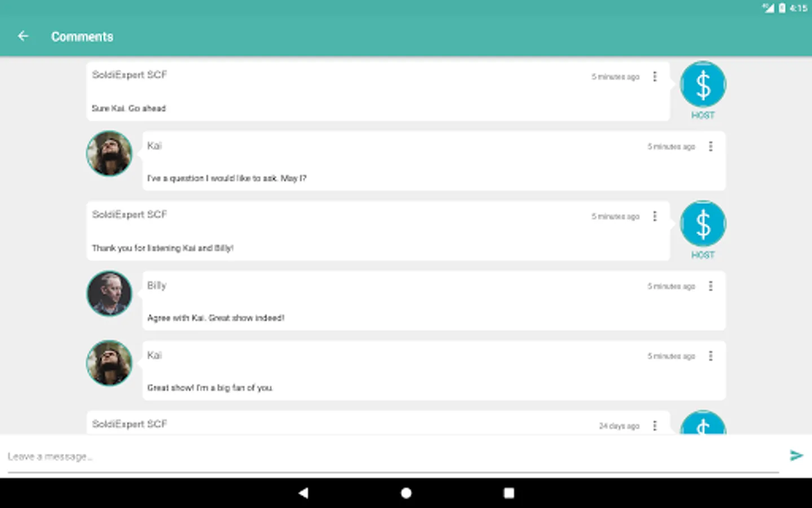This screenshot has height=508, width=812.
Task: Open options for Kai's "Great show" comment
Action: pyautogui.click(x=710, y=356)
